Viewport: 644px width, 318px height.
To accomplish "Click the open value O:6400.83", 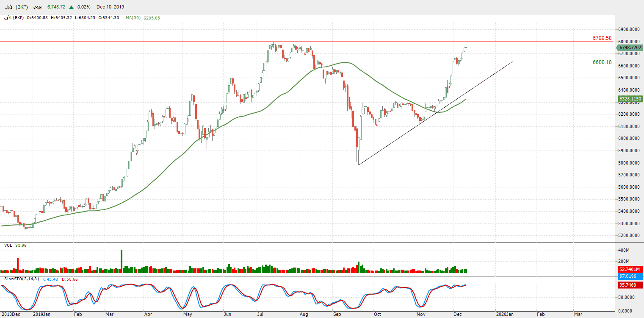I will [38, 18].
